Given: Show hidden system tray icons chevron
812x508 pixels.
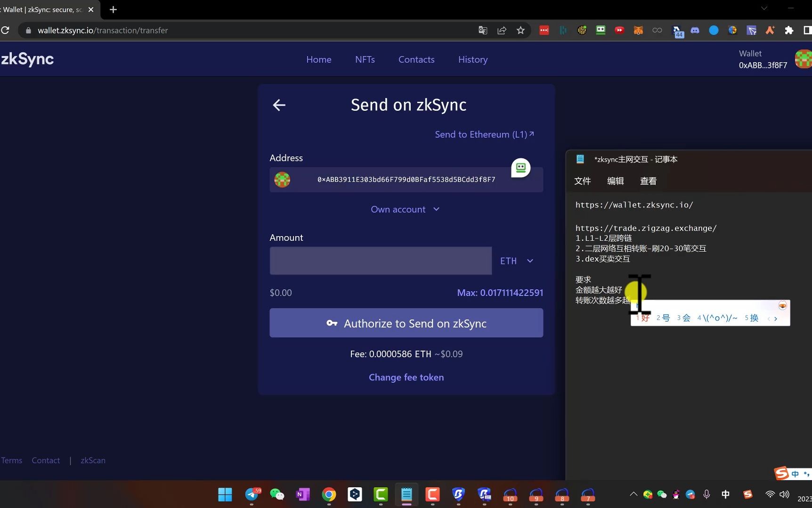Looking at the screenshot, I should pyautogui.click(x=633, y=494).
